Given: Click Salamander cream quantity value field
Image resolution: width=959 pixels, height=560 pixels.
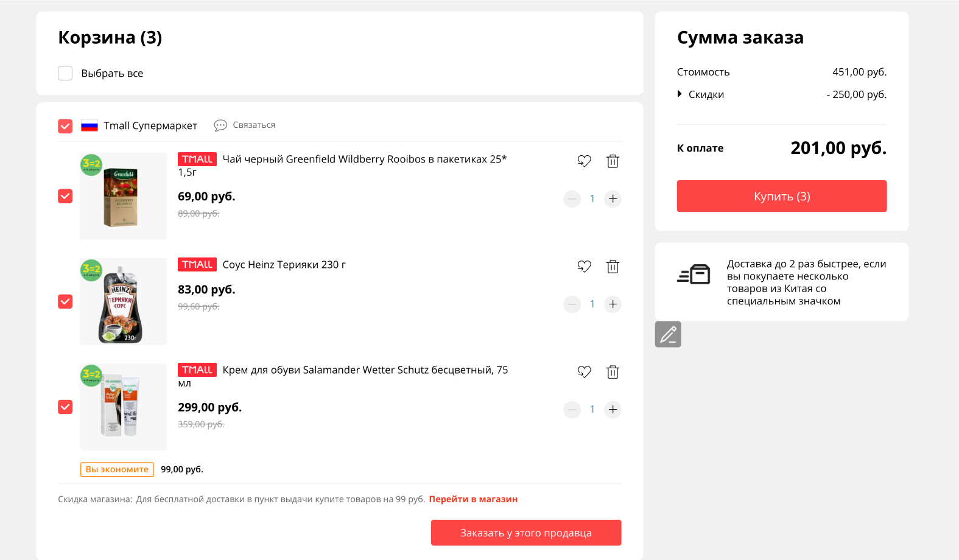Looking at the screenshot, I should click(x=592, y=410).
